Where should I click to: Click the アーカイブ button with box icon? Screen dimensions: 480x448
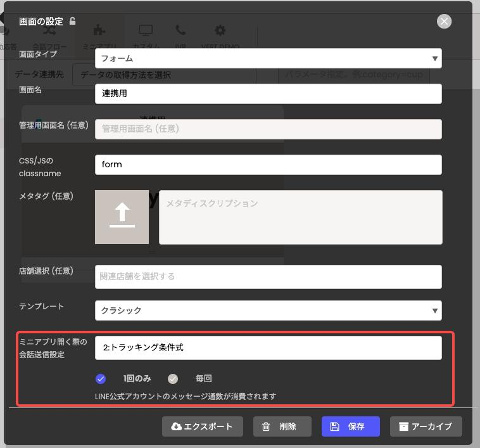point(426,426)
